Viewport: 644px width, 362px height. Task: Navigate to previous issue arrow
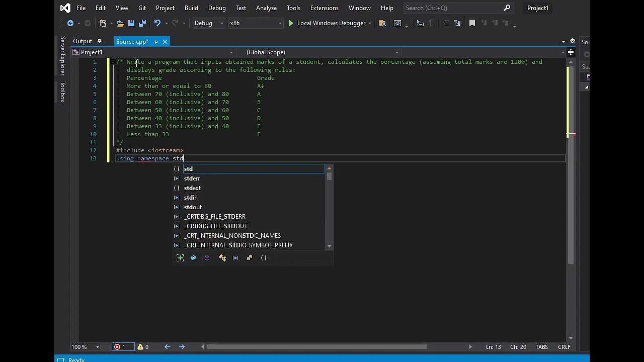(x=168, y=347)
